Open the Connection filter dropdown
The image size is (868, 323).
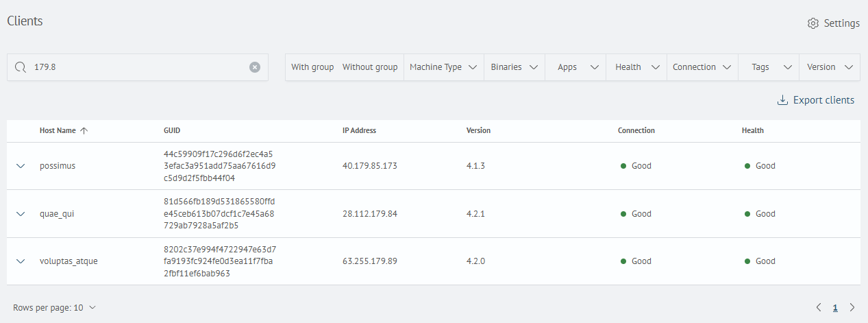[x=702, y=67]
